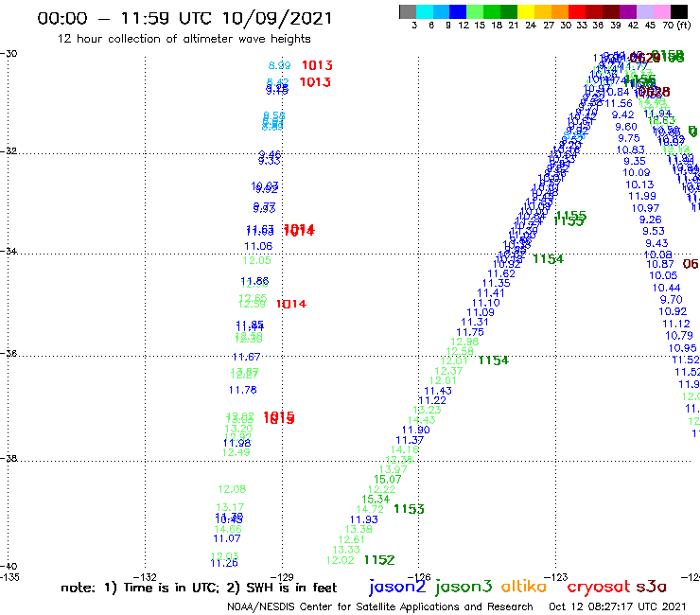
Task: Click the subtitle '12 hour collection of altimeter wave heights'
Action: (184, 39)
